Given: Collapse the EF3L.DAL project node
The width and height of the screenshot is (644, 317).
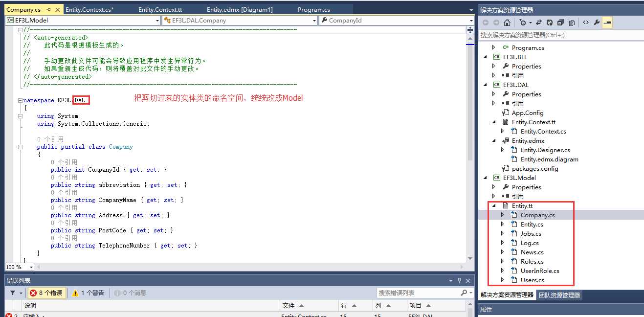Looking at the screenshot, I should 485,85.
